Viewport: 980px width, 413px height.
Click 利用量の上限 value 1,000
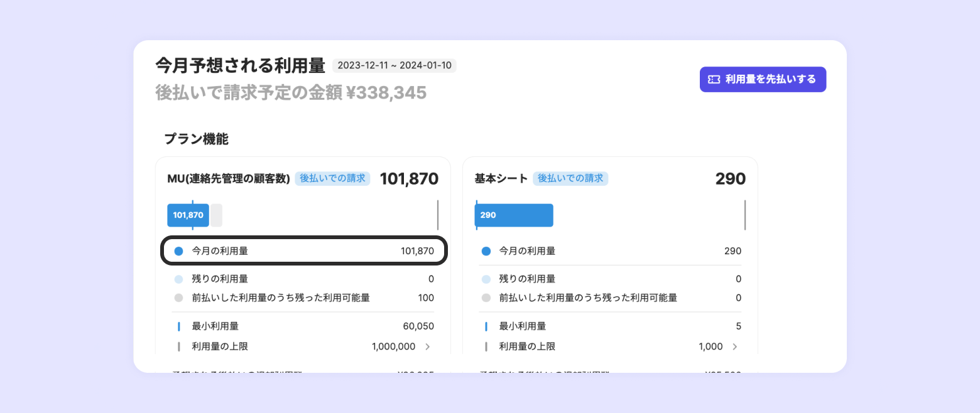(x=710, y=346)
